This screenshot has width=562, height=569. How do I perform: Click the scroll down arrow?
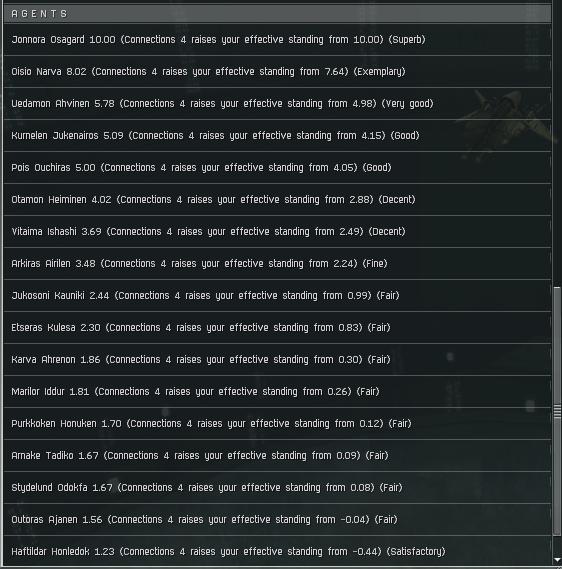coord(557,561)
